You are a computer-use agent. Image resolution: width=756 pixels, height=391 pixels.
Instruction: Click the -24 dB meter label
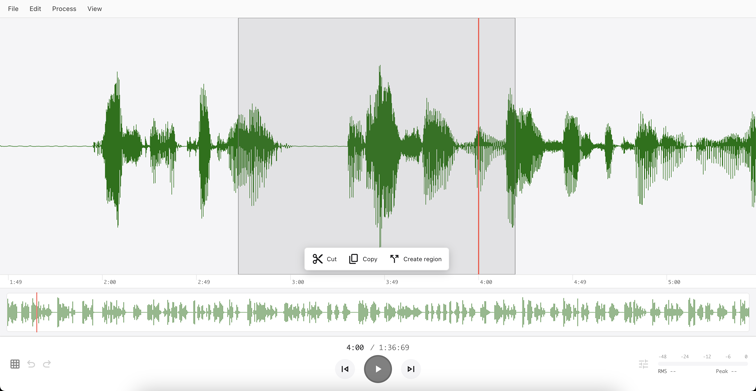coord(685,357)
